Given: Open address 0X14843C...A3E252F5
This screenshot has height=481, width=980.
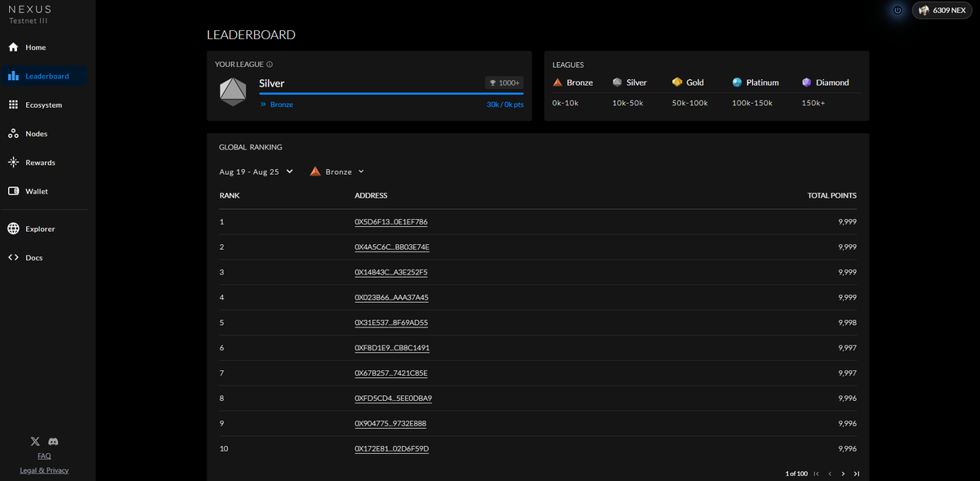Looking at the screenshot, I should coord(391,272).
